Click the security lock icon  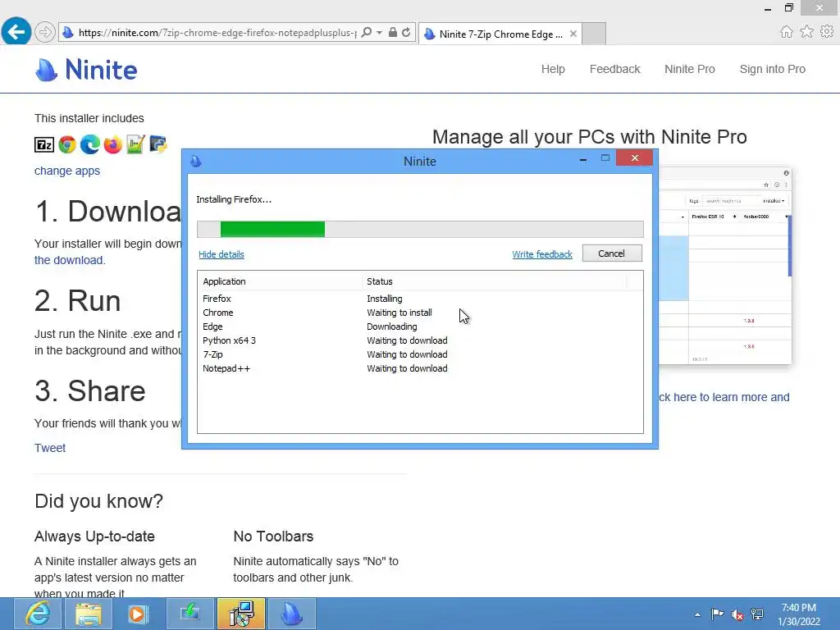[393, 33]
